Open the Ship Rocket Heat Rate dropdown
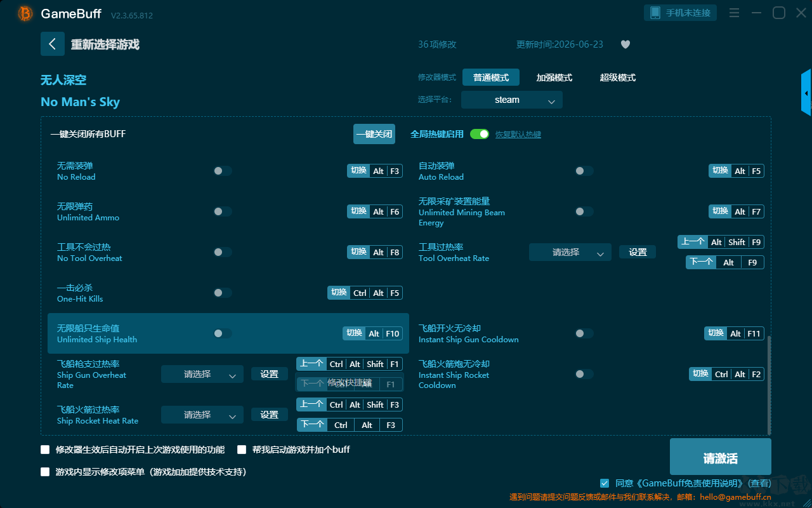 [x=202, y=415]
